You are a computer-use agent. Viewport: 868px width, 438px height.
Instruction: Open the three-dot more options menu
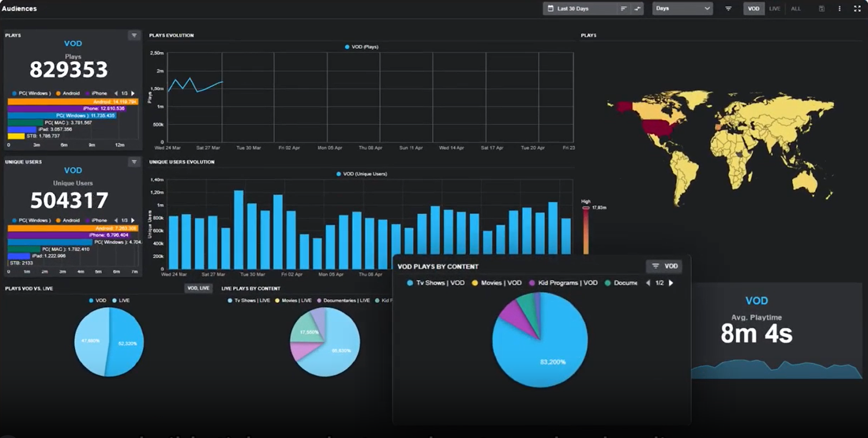tap(839, 9)
